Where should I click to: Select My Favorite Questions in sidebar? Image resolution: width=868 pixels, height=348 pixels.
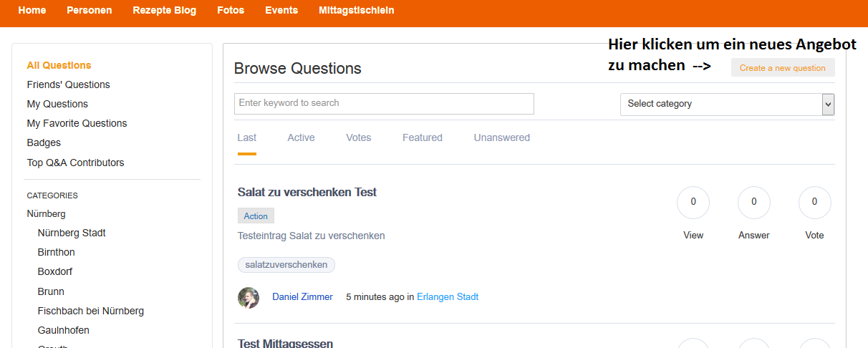pos(77,123)
